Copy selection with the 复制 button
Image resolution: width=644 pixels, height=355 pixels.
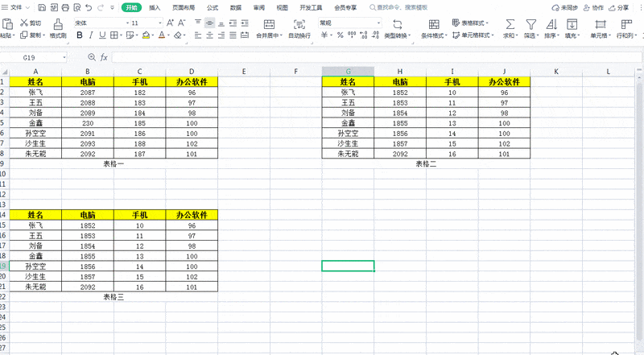point(31,35)
